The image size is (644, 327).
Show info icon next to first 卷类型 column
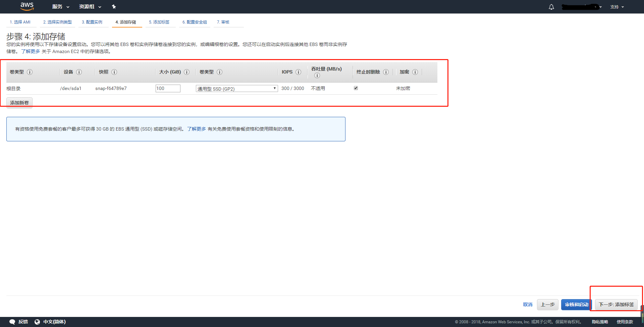point(30,72)
